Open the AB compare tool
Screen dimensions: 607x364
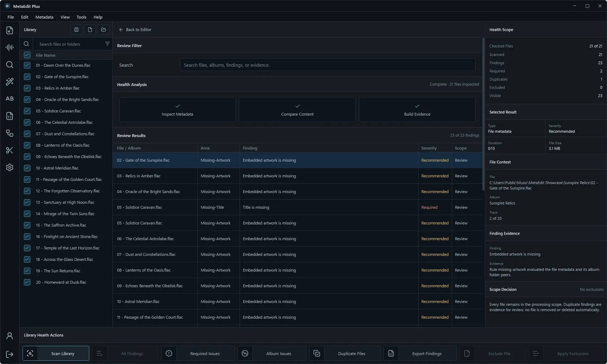coord(10,99)
